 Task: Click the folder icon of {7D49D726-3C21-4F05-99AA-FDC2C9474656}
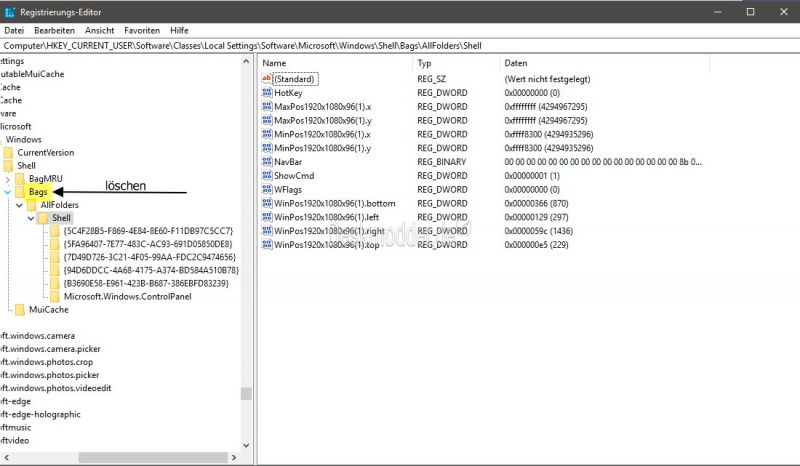click(55, 257)
